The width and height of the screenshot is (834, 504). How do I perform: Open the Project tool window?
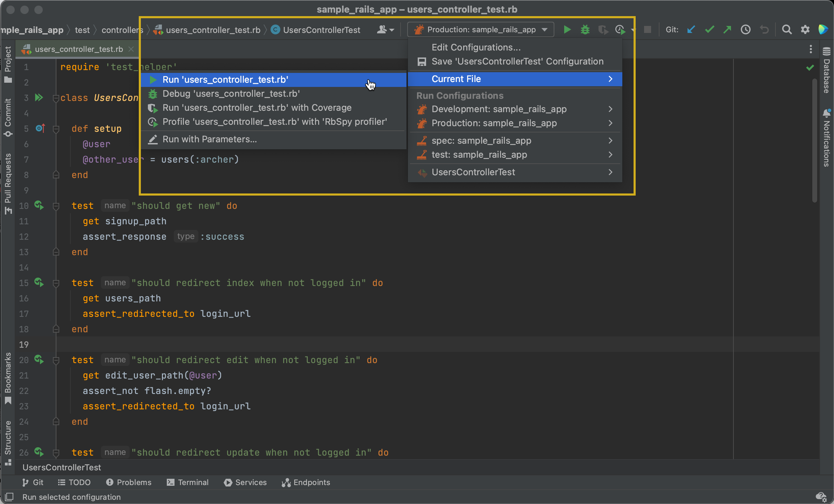pyautogui.click(x=8, y=64)
